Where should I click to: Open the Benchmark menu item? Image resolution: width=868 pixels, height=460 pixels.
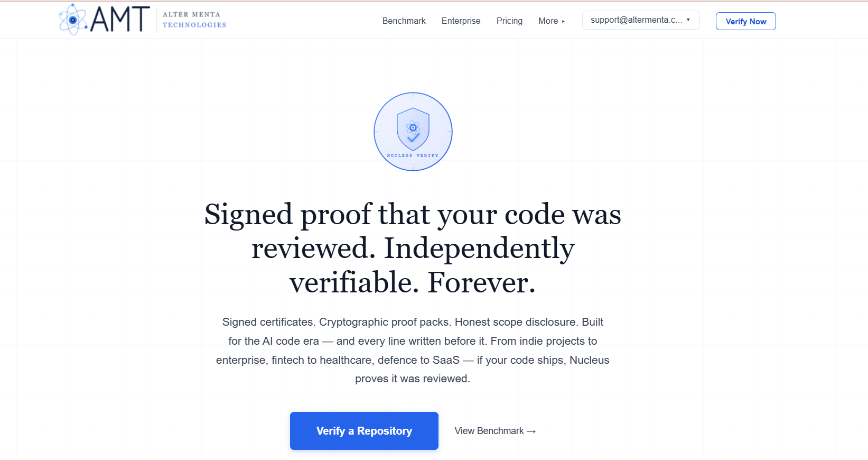tap(404, 21)
